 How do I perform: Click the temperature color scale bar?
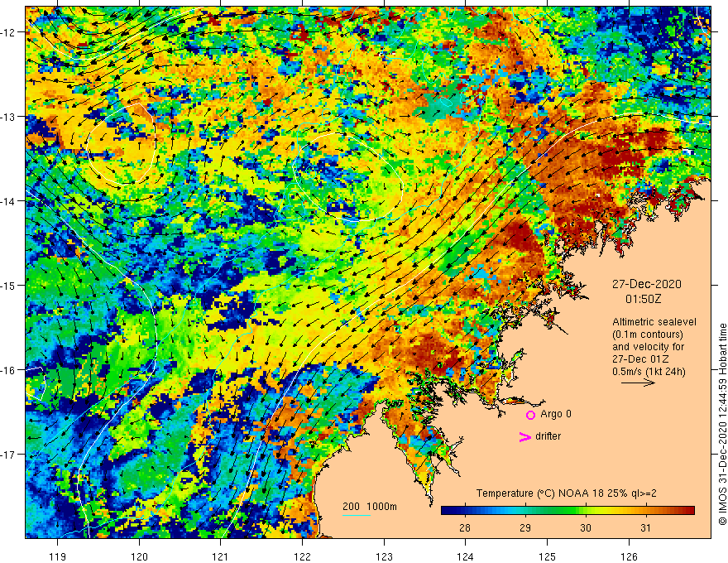point(568,511)
